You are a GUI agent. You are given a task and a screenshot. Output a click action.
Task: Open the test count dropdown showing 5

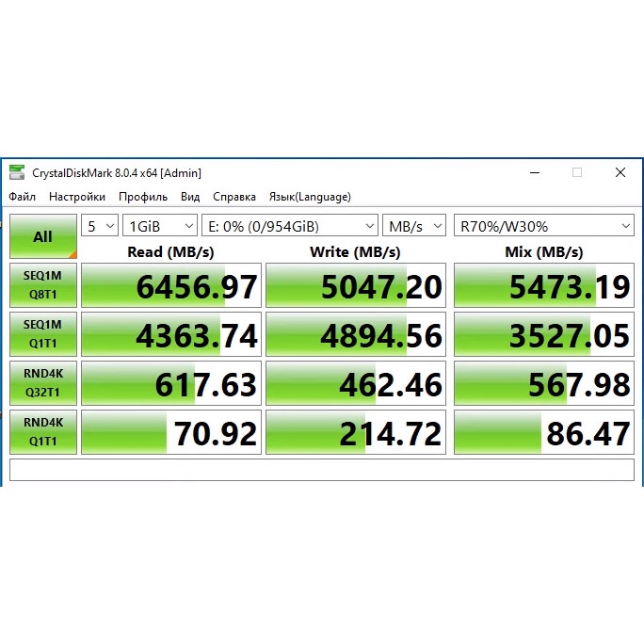[100, 226]
